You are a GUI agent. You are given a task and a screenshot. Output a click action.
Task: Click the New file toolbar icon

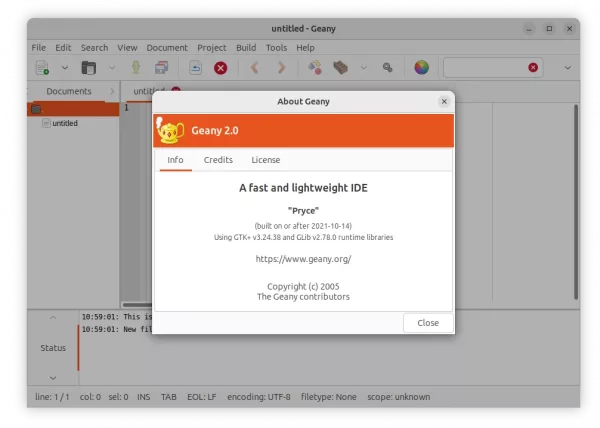[x=42, y=68]
